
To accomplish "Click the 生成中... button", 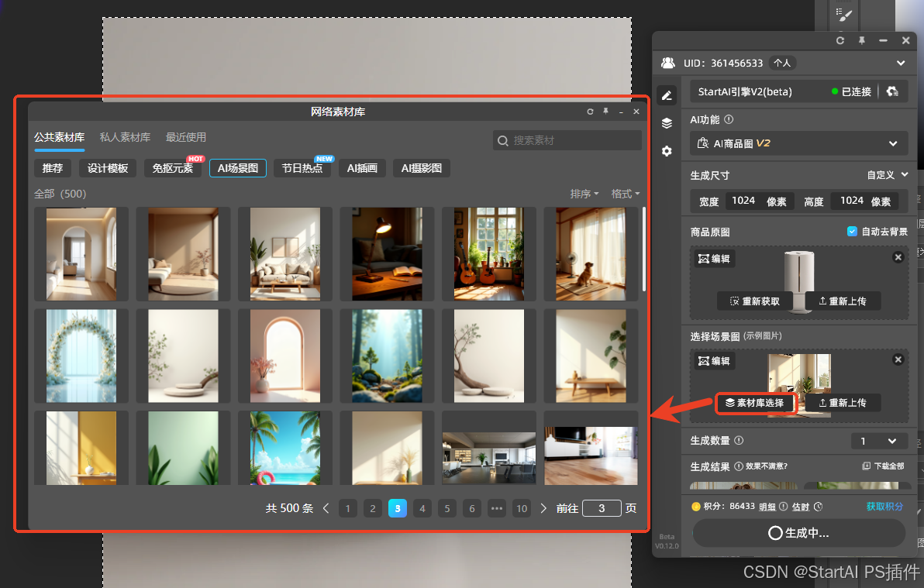I will [x=799, y=533].
